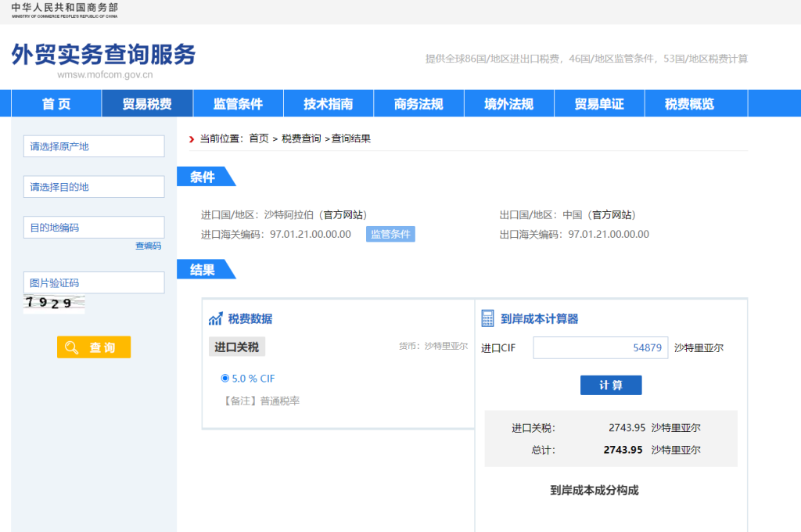Click the 监管条件 badge beside import code
This screenshot has height=532, width=801.
(x=390, y=234)
